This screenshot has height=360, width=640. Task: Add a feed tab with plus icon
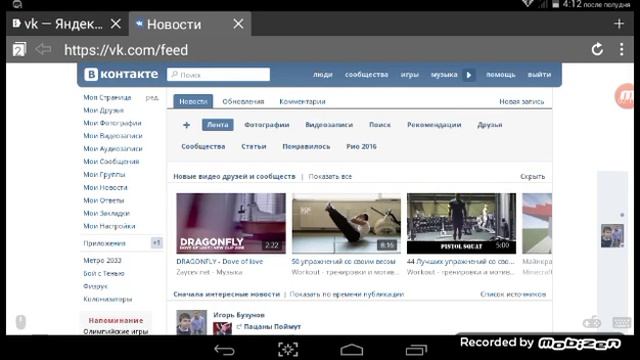[x=187, y=125]
